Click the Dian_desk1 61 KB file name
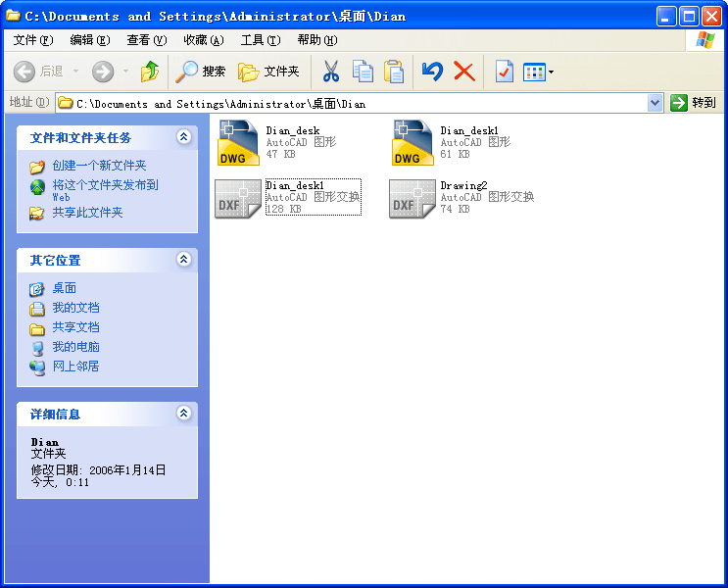Viewport: 728px width, 588px height. click(x=469, y=130)
